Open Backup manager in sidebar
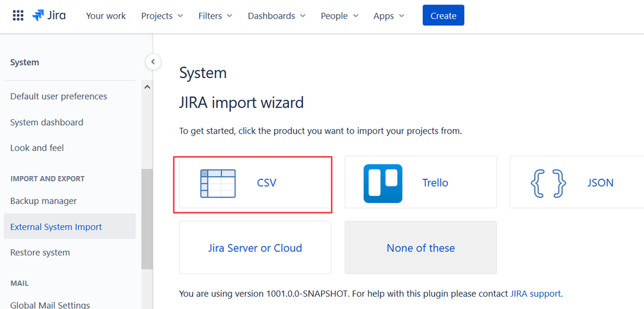Viewport: 644px width, 309px height. [x=44, y=201]
